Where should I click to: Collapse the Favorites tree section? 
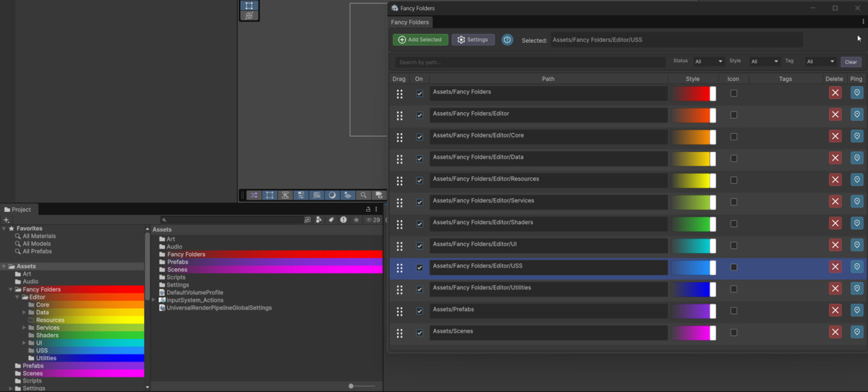(4, 229)
